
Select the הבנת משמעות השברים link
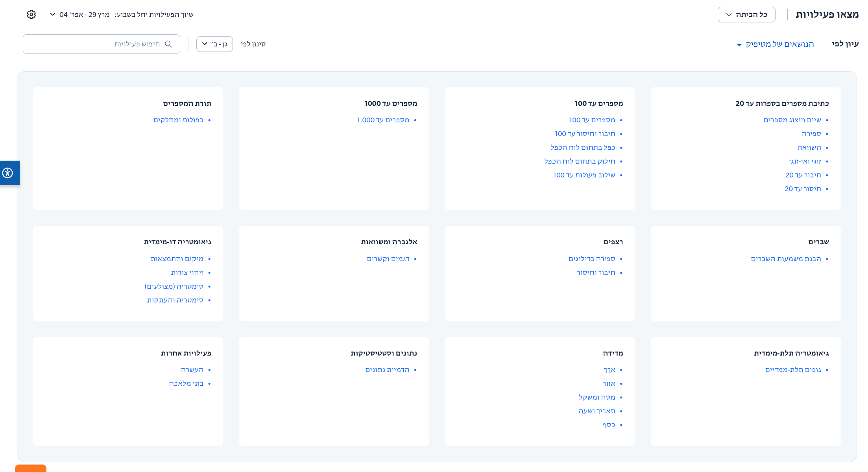point(786,259)
